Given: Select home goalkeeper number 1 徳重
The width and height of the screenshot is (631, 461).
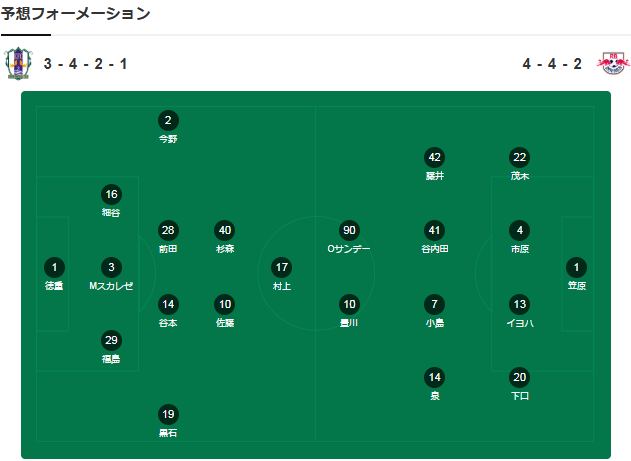Looking at the screenshot, I should pyautogui.click(x=54, y=274).
